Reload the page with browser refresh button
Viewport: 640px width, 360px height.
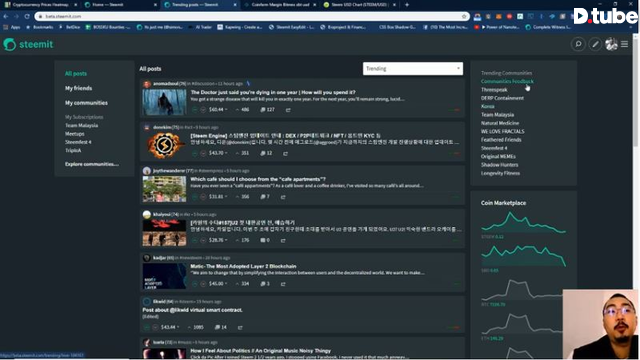point(27,16)
